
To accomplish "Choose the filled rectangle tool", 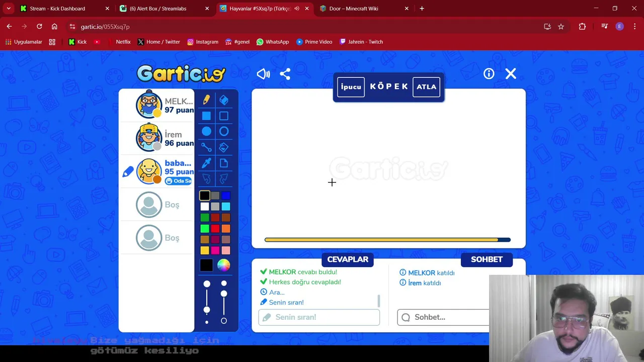I will click(x=206, y=116).
